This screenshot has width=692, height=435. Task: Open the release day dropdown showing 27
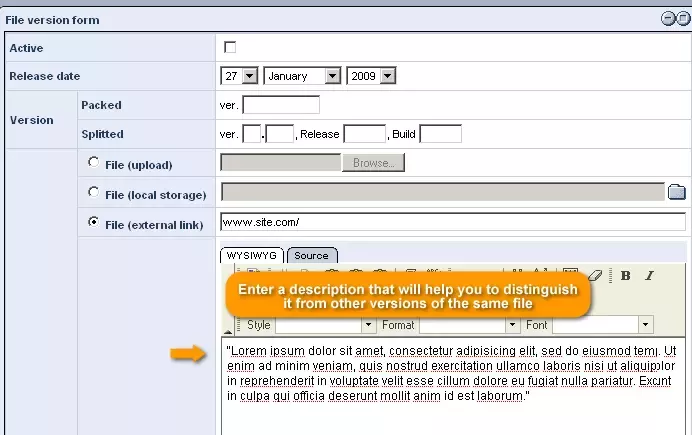click(239, 76)
